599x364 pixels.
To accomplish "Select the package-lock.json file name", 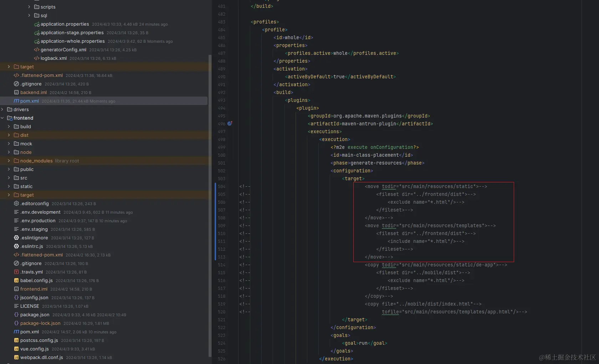I will click(x=40, y=323).
